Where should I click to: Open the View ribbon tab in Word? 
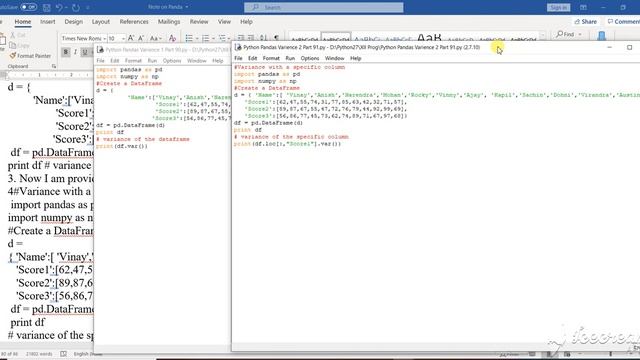point(224,22)
